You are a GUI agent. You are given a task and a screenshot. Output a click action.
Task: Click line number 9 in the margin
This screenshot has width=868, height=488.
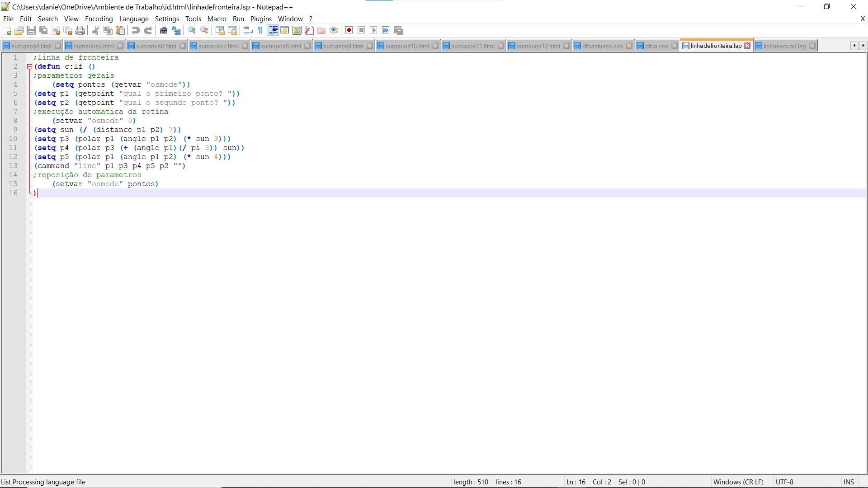[15, 130]
